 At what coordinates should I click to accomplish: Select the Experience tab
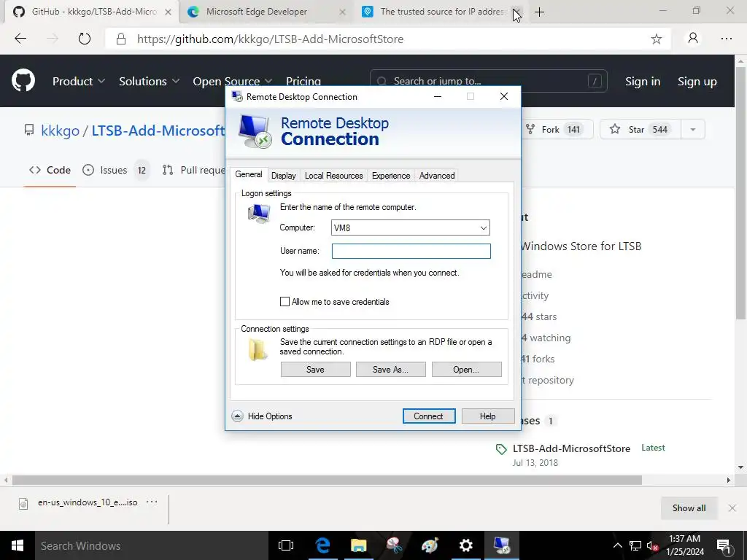tap(391, 176)
